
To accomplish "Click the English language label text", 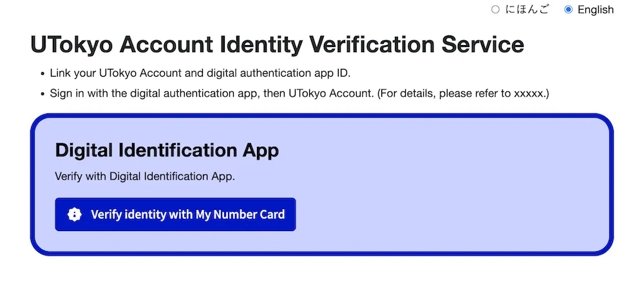I will point(595,10).
